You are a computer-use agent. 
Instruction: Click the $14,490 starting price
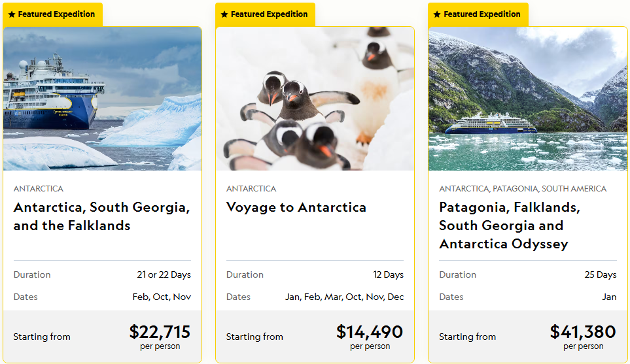coord(370,331)
